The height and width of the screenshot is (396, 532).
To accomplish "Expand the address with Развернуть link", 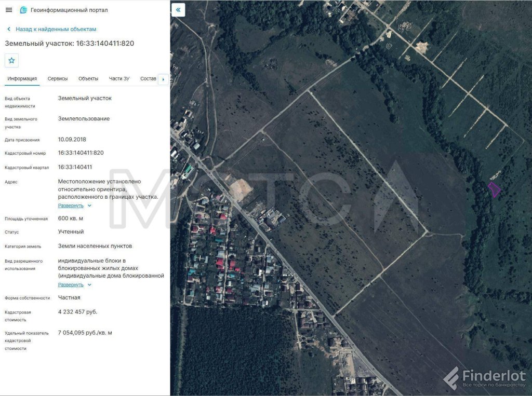I will point(71,206).
